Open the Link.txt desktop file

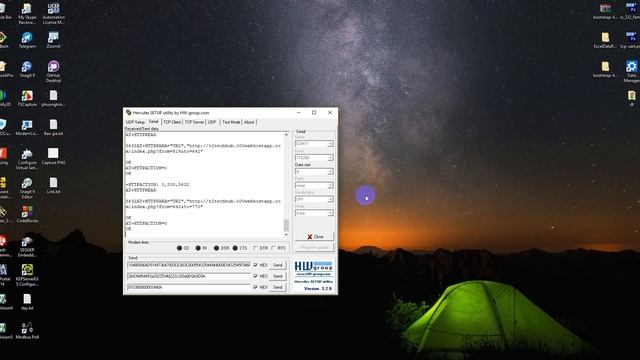(53, 185)
